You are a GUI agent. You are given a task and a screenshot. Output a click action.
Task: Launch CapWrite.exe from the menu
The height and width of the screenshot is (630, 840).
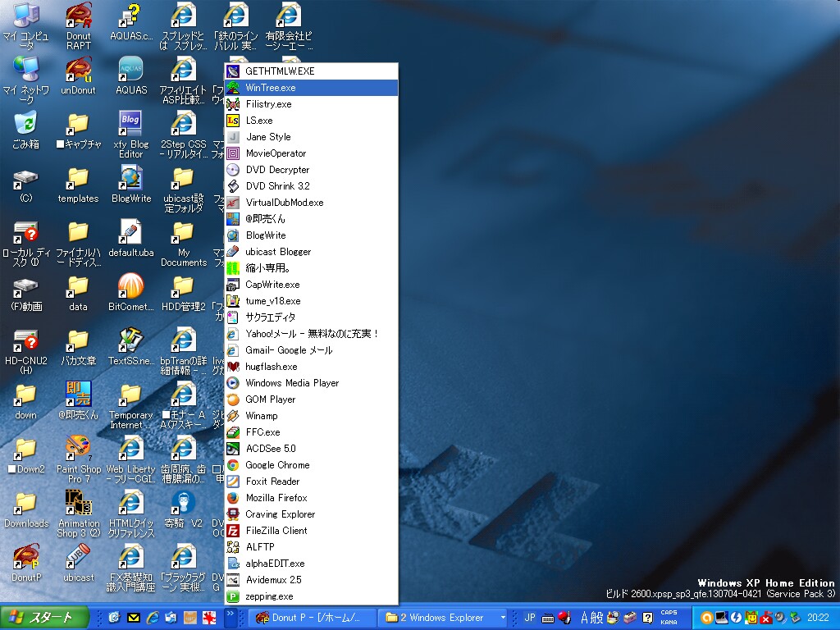click(x=311, y=285)
